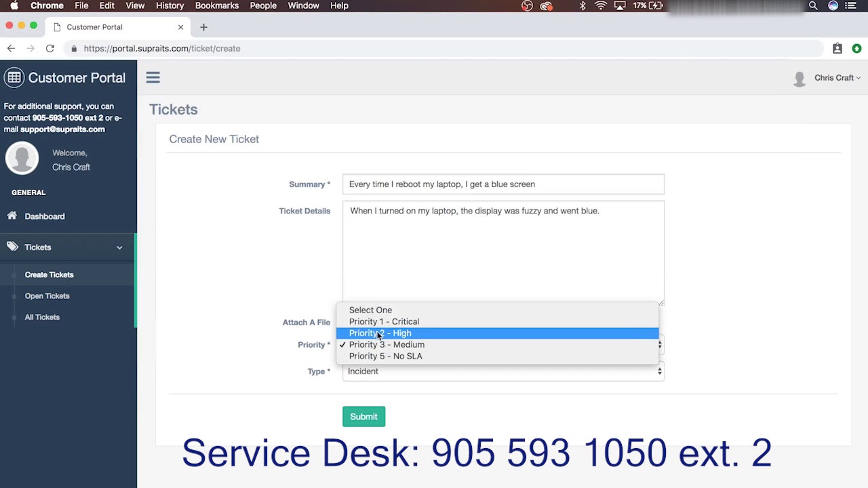This screenshot has height=488, width=868.
Task: Click the Tickets tag icon in sidebar
Action: pos(12,247)
